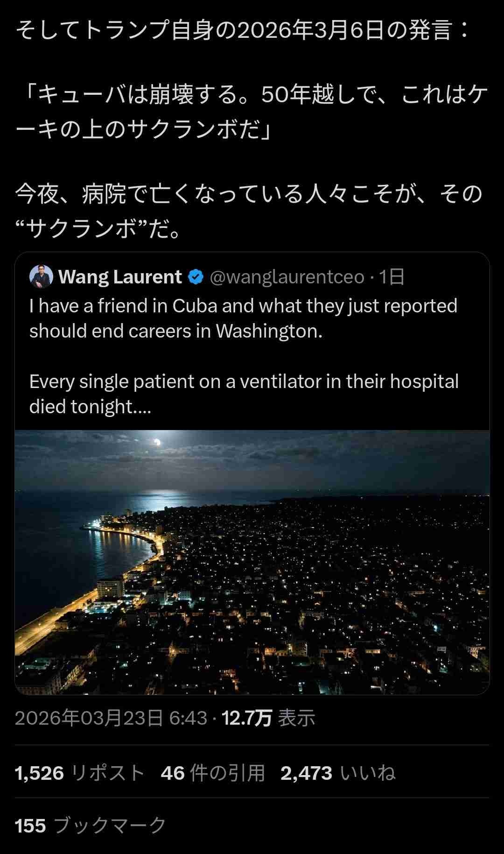Click the blue verified badge
This screenshot has width=504, height=854.
(x=196, y=277)
